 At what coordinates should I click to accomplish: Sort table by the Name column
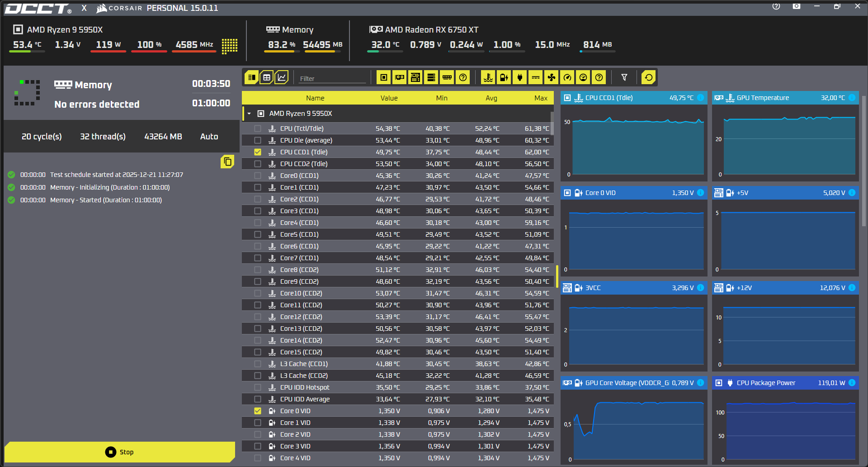[315, 98]
